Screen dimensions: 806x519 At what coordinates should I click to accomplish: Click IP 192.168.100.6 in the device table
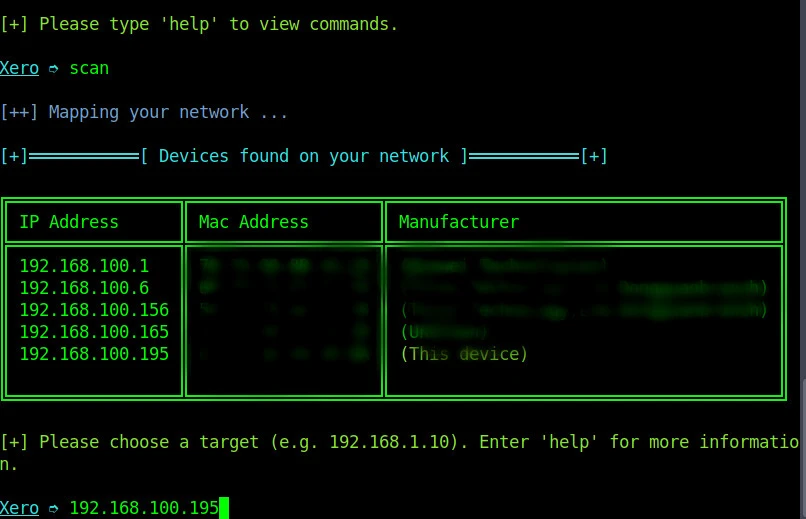pyautogui.click(x=84, y=288)
